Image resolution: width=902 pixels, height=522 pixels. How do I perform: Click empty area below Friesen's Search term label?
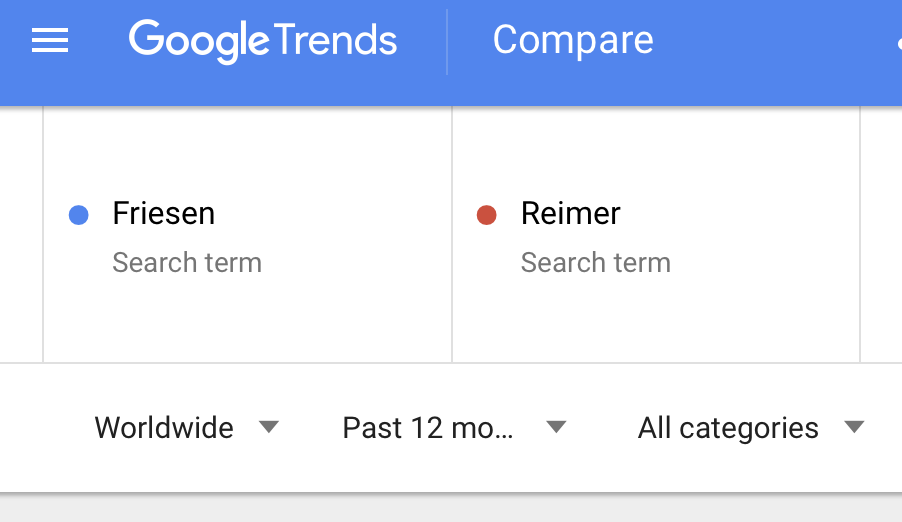click(247, 319)
